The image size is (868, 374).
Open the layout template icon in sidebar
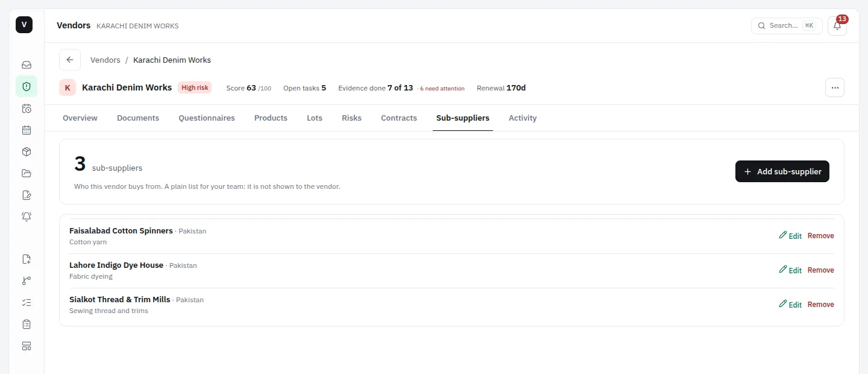point(27,346)
